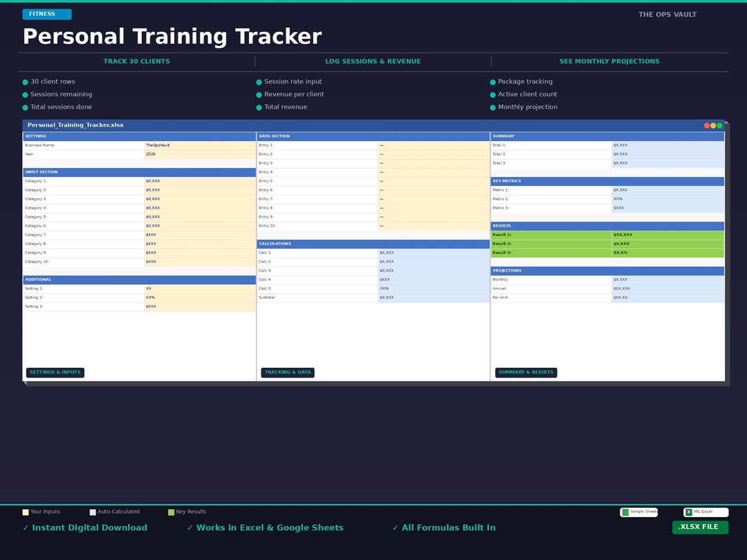Click the SETTINGS & INPUTS label
747x560 pixels.
(x=55, y=373)
